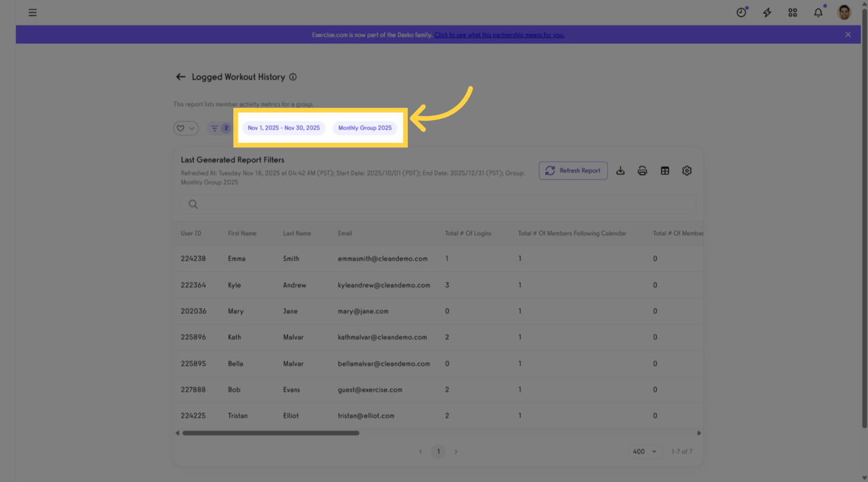
Task: Print the report
Action: tap(642, 171)
